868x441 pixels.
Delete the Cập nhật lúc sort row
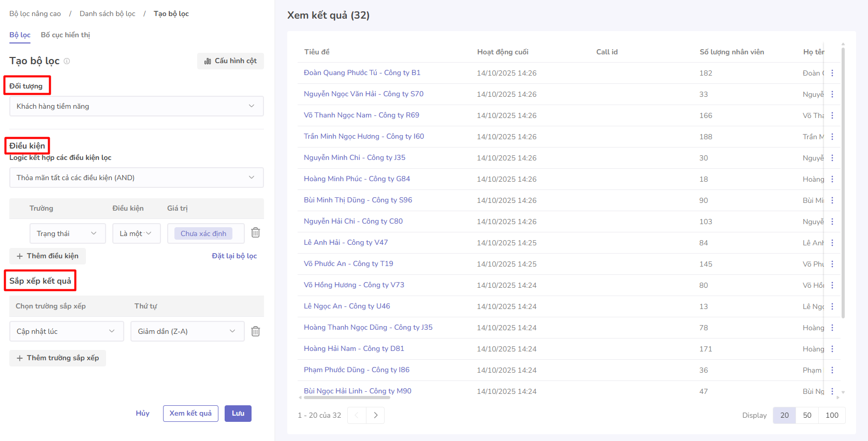(x=255, y=331)
